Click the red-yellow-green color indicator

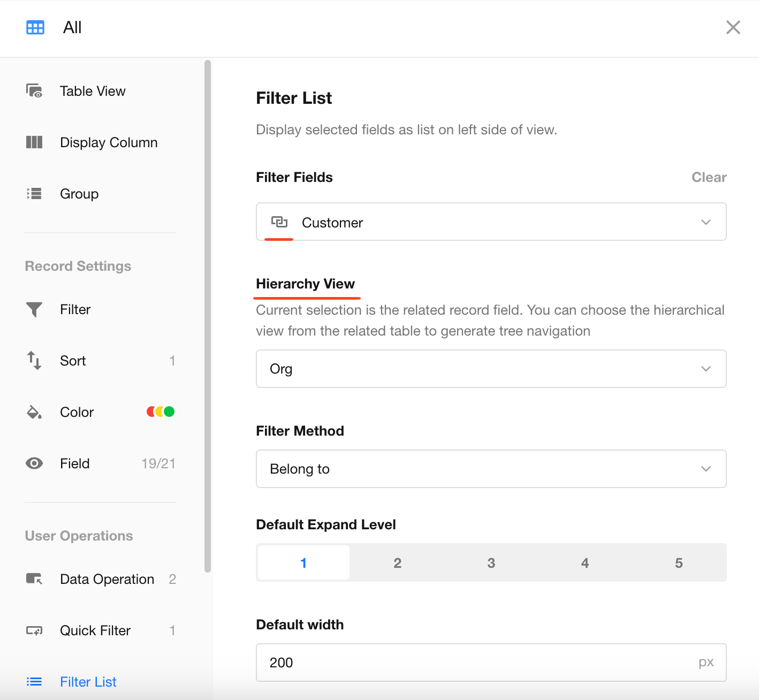161,412
